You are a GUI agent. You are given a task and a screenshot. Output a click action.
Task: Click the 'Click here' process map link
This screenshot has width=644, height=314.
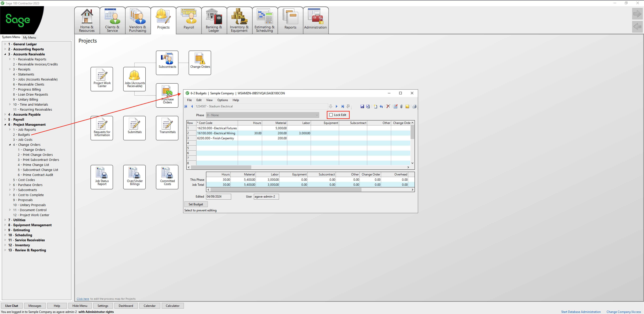pyautogui.click(x=83, y=299)
